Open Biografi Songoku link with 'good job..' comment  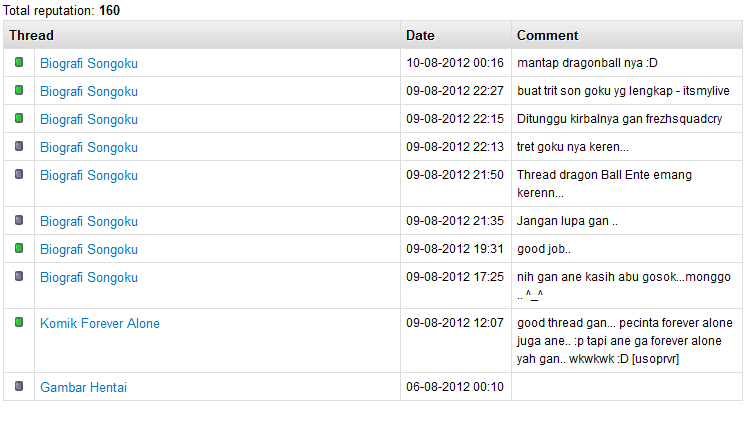89,250
